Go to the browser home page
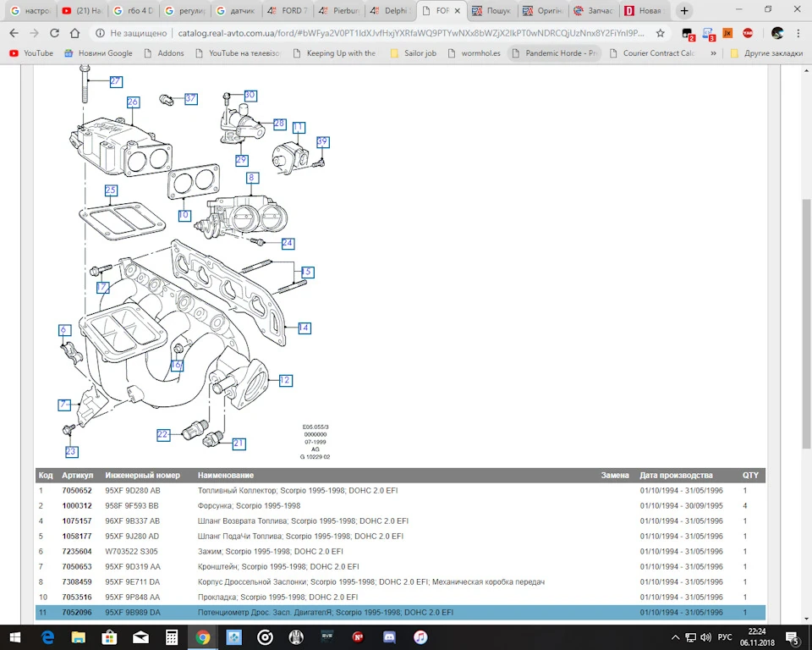 (x=75, y=33)
